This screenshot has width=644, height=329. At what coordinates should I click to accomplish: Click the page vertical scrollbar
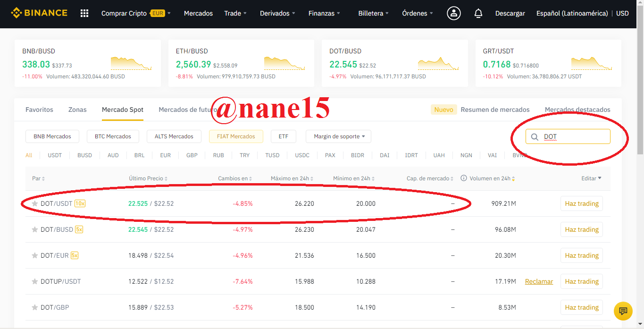(x=640, y=80)
